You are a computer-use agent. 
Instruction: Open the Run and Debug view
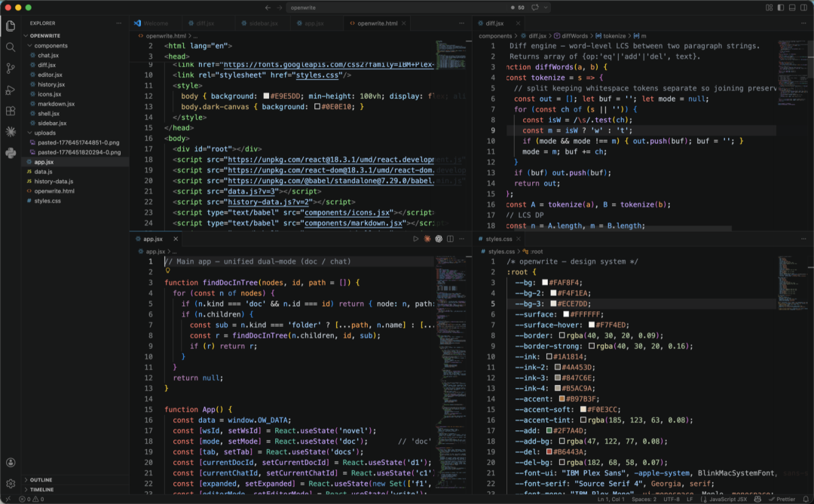pyautogui.click(x=11, y=90)
